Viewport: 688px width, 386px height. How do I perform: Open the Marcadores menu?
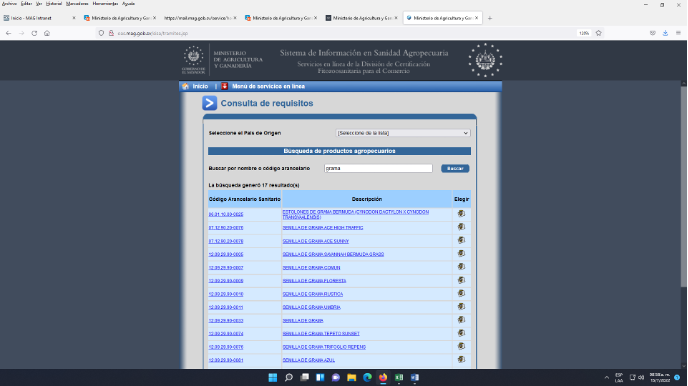click(77, 4)
